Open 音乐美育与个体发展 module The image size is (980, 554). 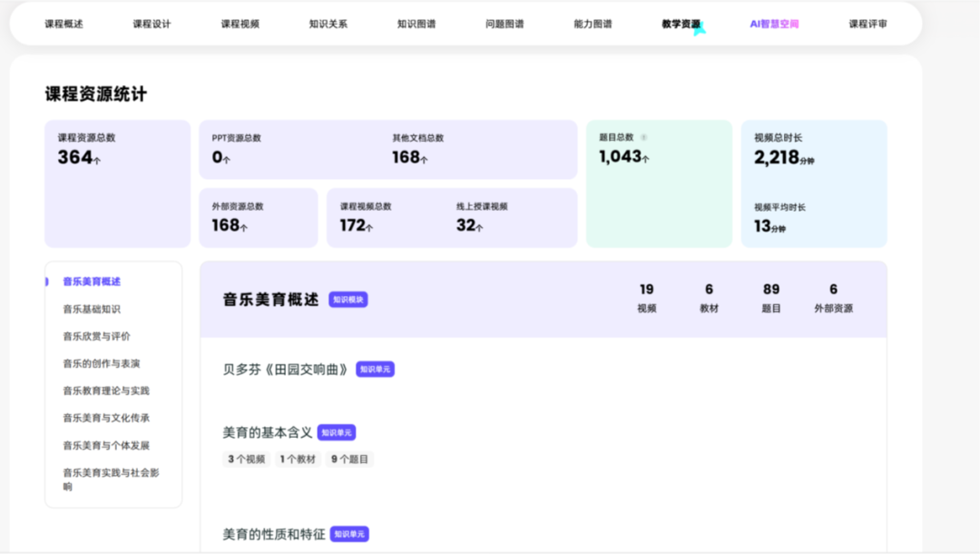105,445
